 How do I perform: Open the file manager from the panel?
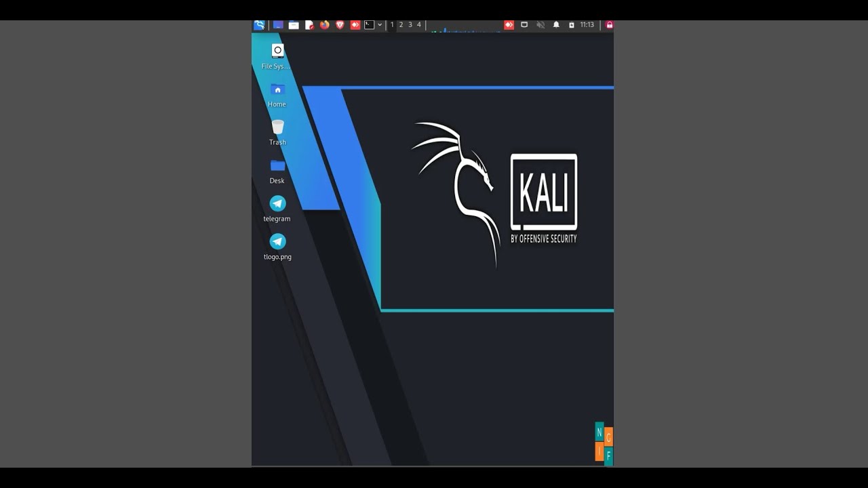pyautogui.click(x=294, y=25)
